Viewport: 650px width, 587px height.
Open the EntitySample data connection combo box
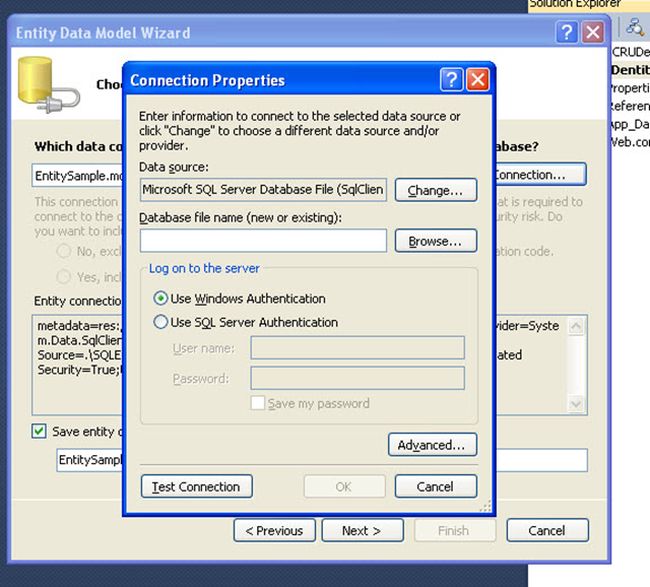(x=78, y=175)
